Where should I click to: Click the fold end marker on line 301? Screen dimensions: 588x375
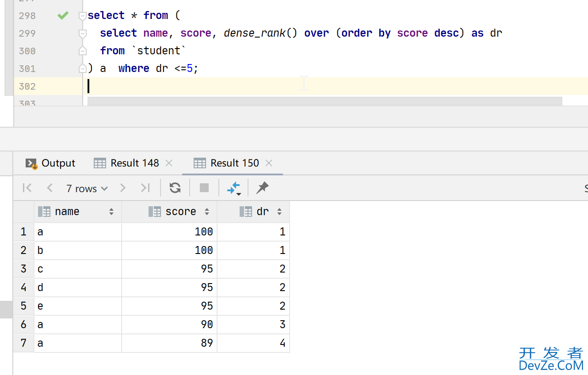82,68
